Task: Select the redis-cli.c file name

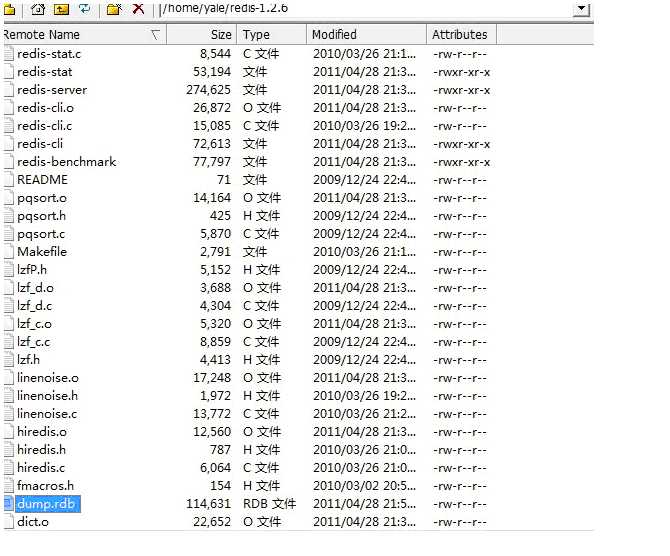Action: pos(44,126)
